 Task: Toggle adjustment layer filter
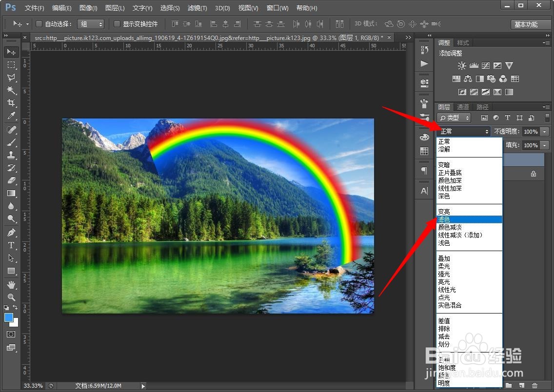(496, 118)
